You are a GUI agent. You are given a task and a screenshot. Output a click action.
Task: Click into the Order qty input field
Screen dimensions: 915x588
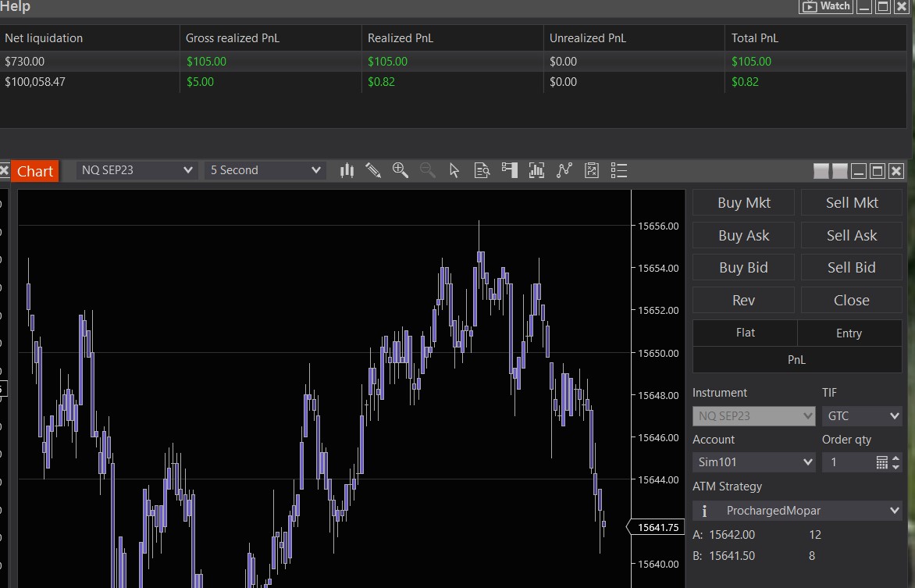click(x=848, y=462)
